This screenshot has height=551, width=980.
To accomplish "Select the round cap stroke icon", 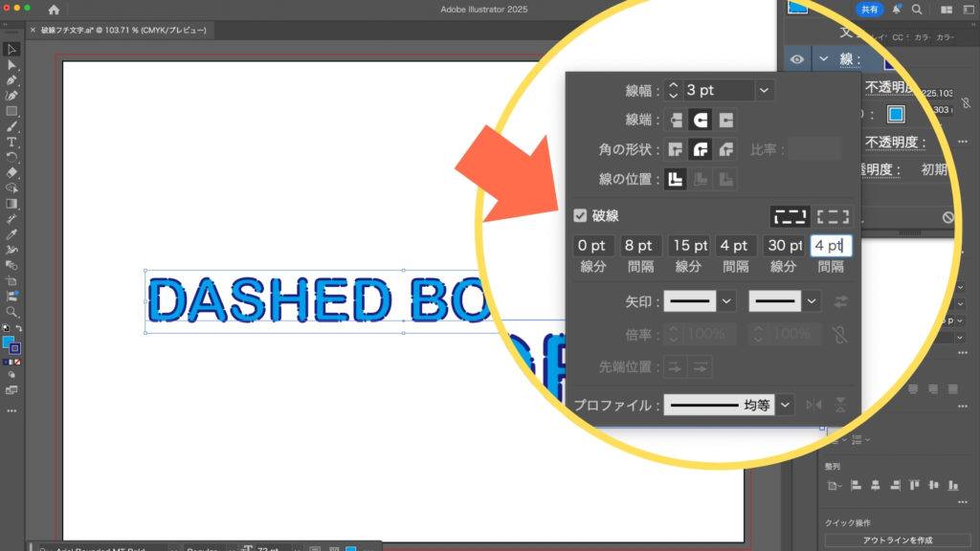I will coord(702,121).
